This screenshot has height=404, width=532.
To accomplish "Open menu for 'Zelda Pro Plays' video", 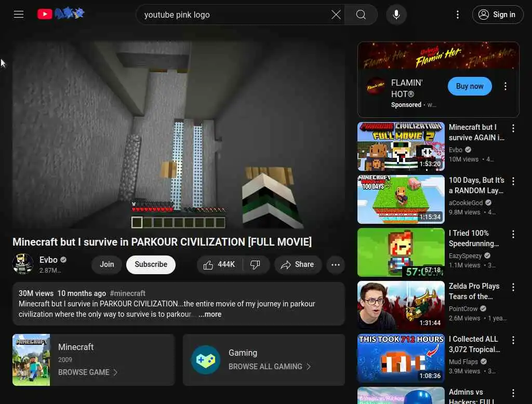I will tap(513, 287).
